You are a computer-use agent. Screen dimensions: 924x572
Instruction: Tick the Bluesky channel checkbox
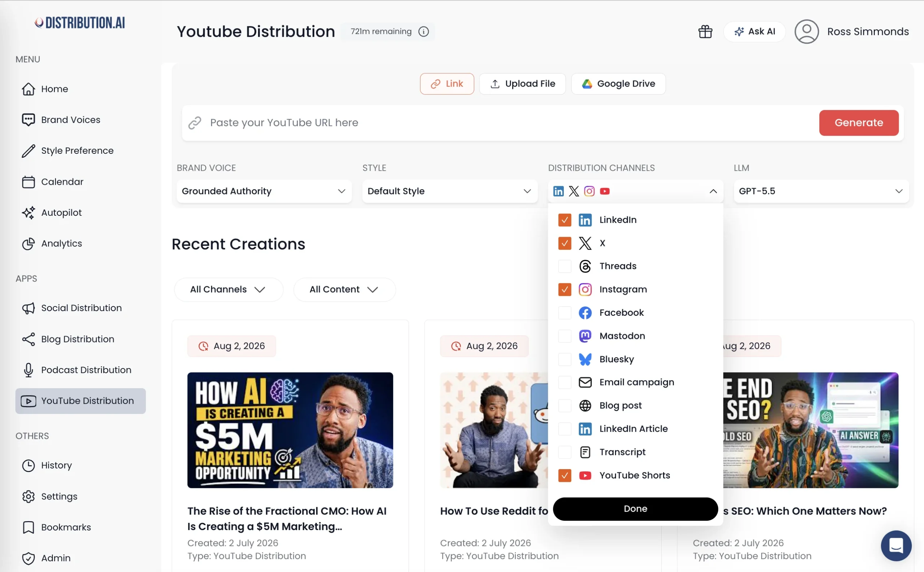pyautogui.click(x=565, y=359)
